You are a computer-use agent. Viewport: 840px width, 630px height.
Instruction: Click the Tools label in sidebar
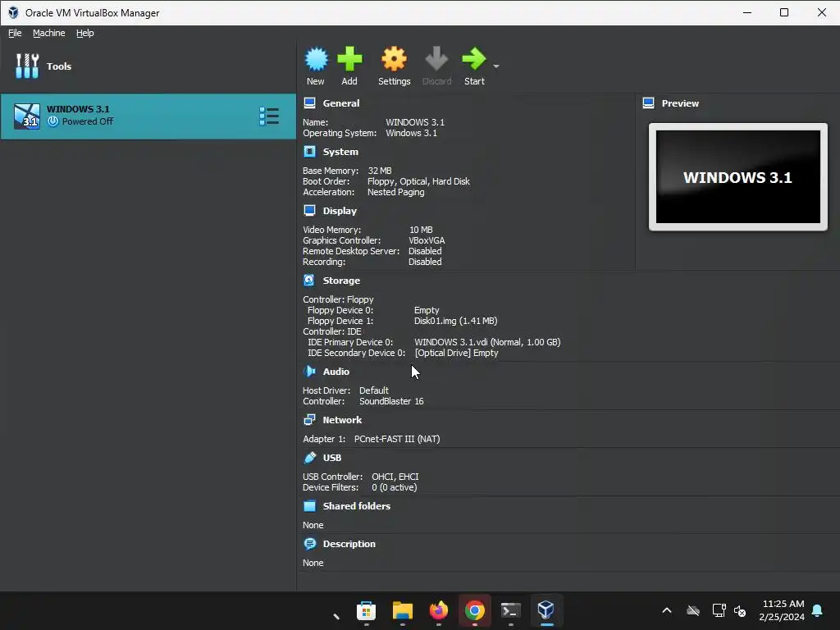point(59,66)
